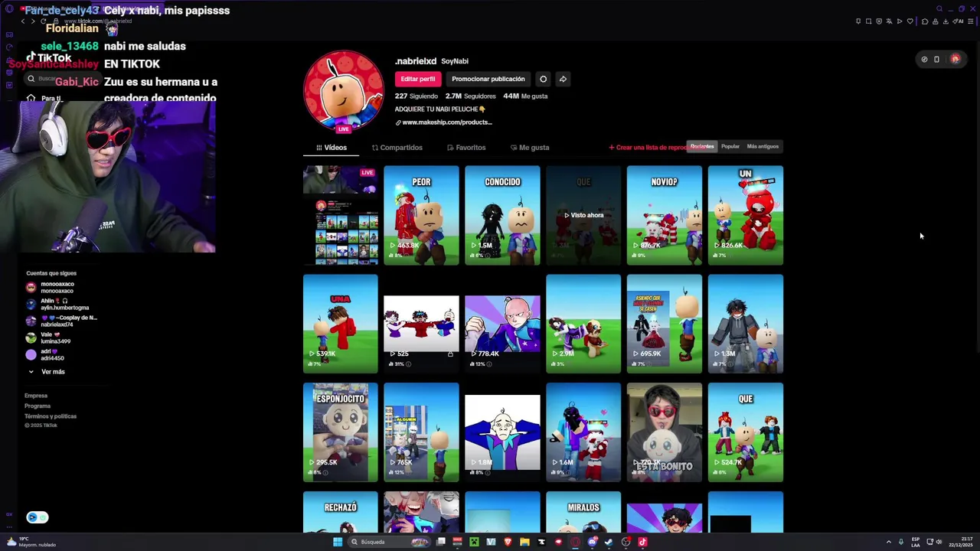
Task: Open the 'ESTA BONITO' video thumbnail
Action: pos(665,432)
